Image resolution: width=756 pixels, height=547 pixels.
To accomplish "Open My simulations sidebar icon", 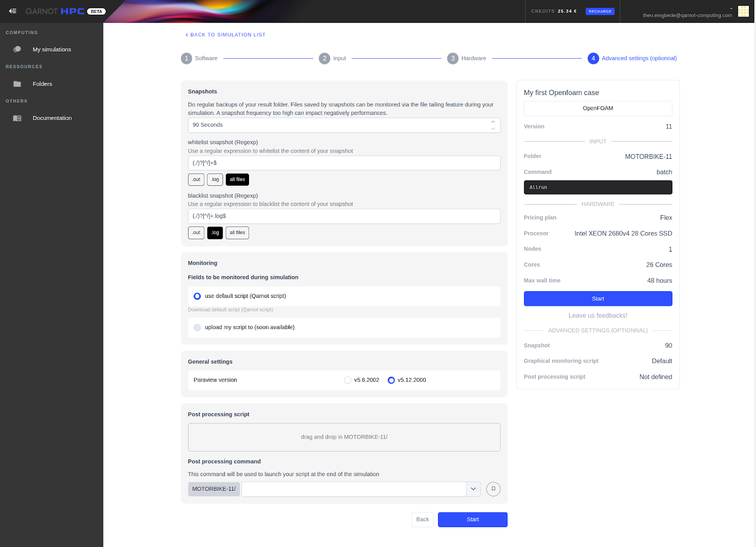I will coord(17,49).
